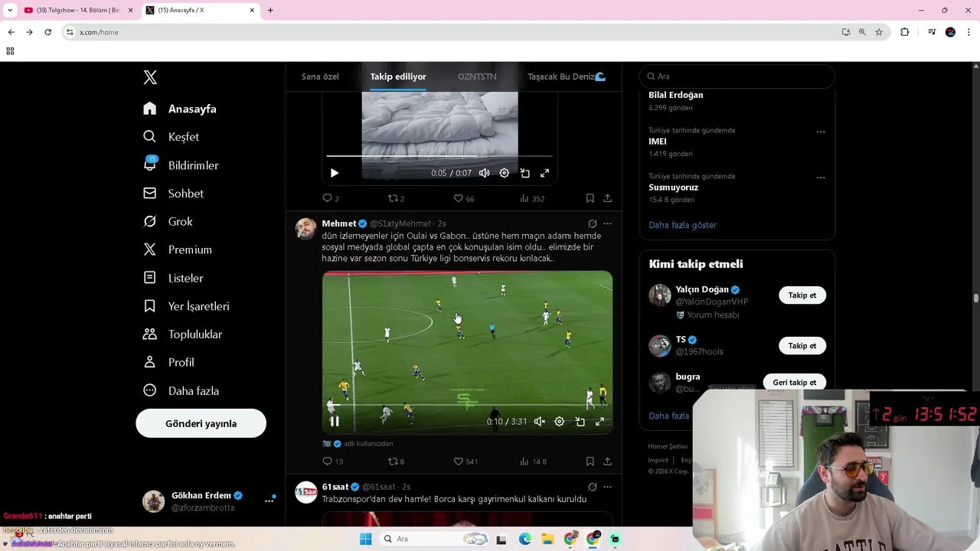Expand Daha fazla menu in sidebar
The width and height of the screenshot is (980, 551).
pyautogui.click(x=181, y=391)
